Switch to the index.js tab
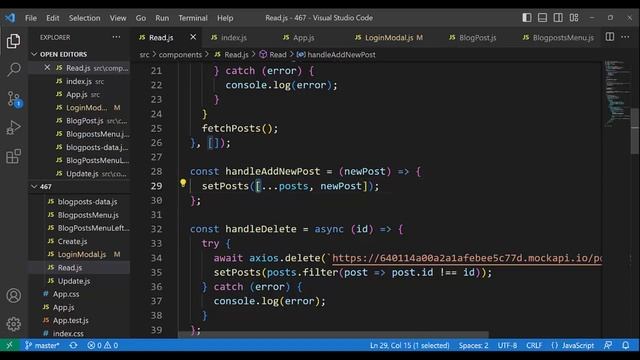The image size is (640, 360). pos(234,38)
